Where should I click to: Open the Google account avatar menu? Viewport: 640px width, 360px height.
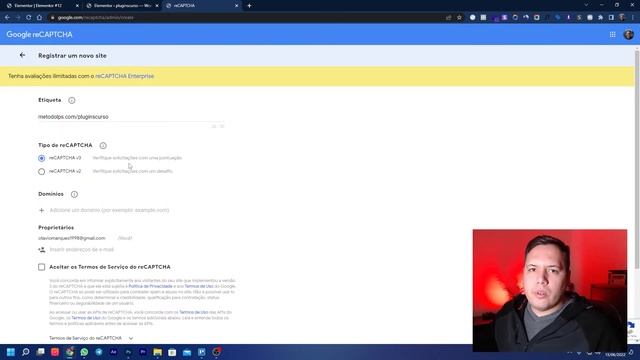(629, 35)
